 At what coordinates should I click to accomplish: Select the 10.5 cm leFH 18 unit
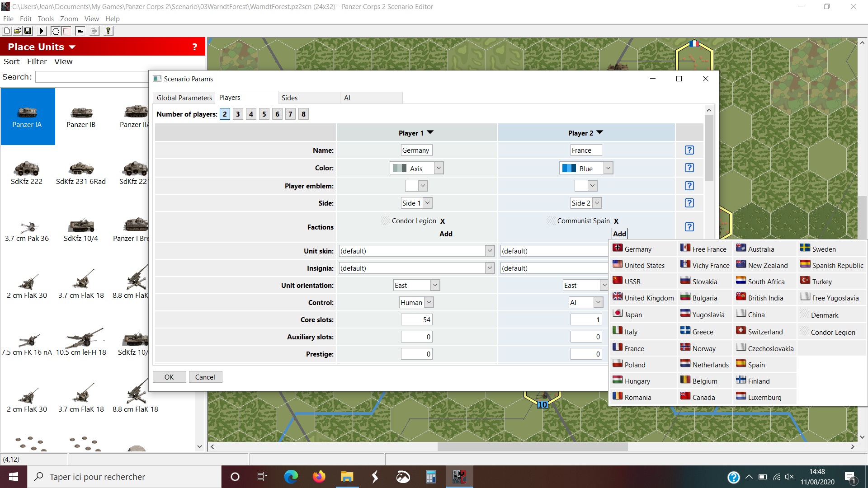tap(81, 344)
